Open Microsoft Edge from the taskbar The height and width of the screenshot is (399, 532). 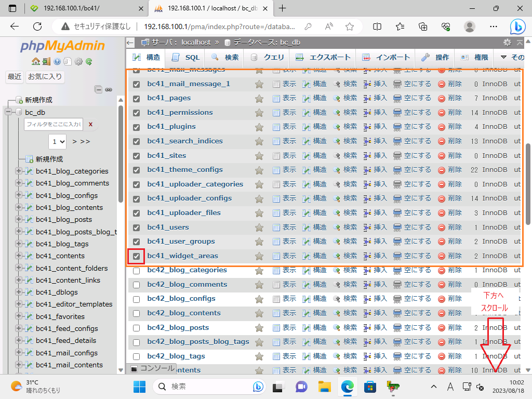coord(347,387)
